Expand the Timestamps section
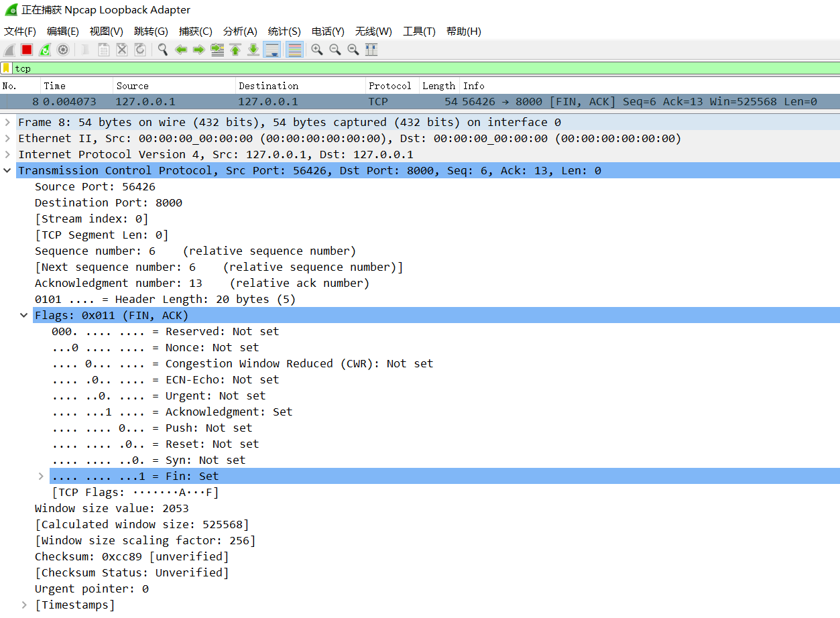This screenshot has height=618, width=840. (24, 605)
